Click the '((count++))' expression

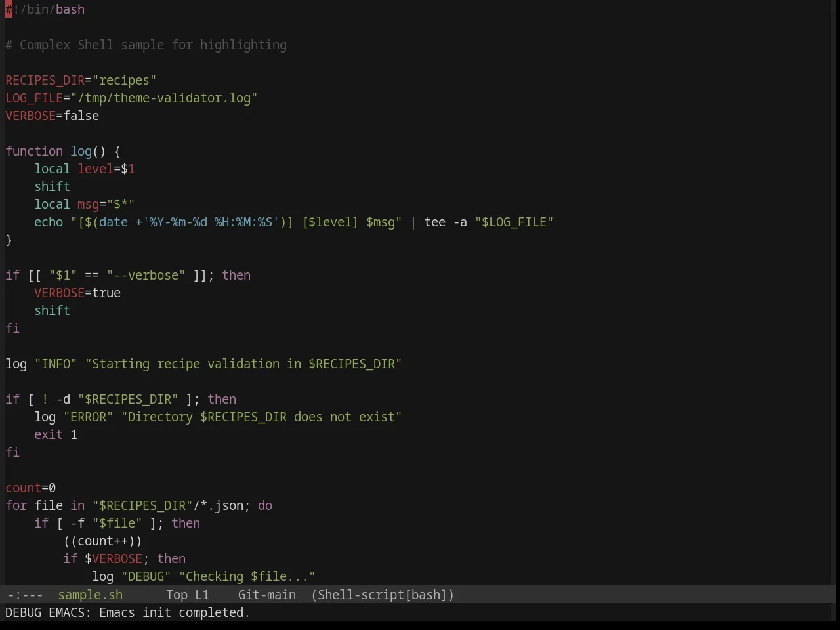click(102, 541)
